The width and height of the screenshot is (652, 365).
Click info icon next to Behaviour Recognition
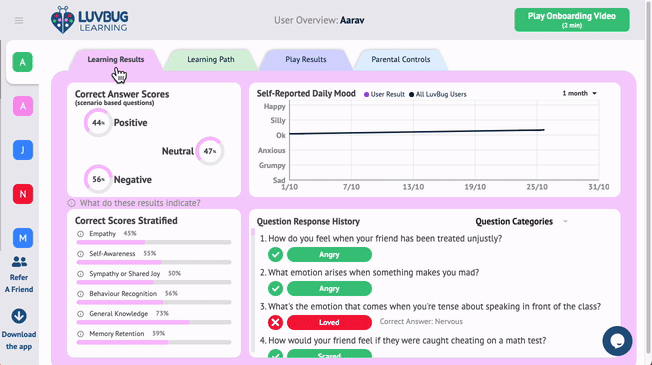coord(81,294)
